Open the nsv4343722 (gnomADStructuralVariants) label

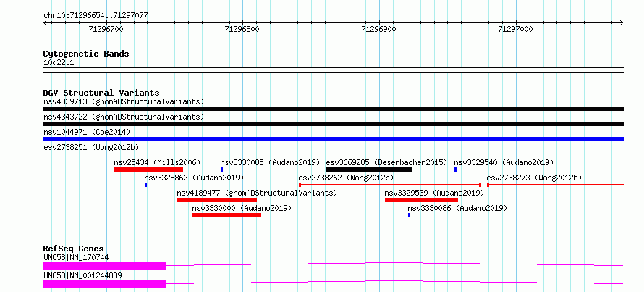pyautogui.click(x=124, y=117)
